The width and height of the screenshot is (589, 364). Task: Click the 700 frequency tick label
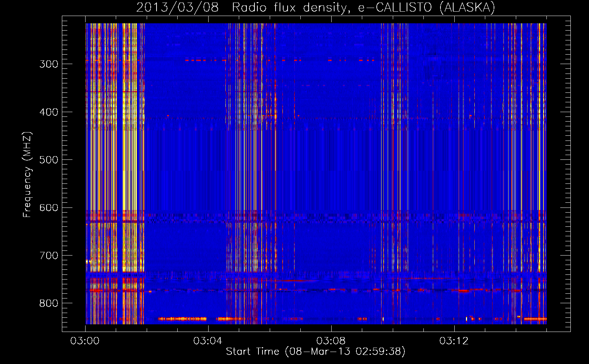coord(49,256)
